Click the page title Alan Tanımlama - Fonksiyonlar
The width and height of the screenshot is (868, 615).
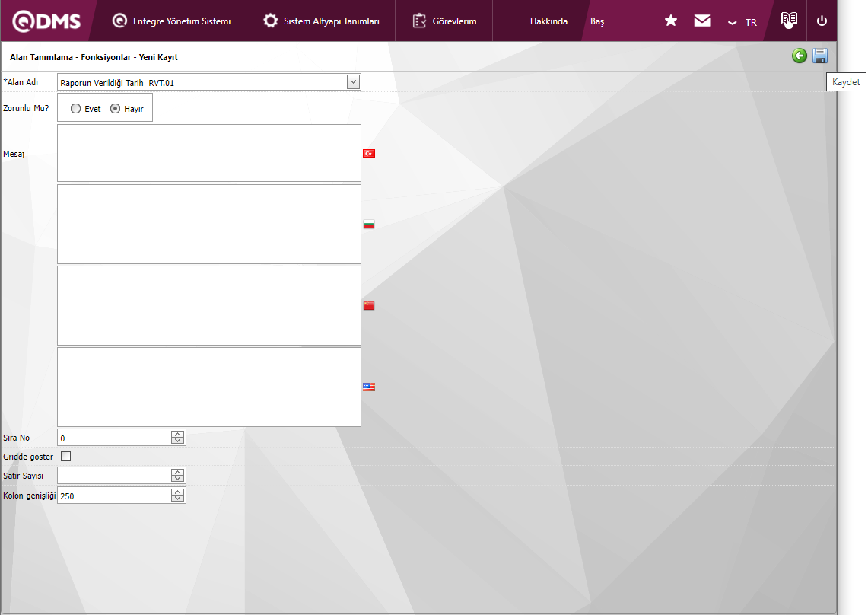[70, 57]
